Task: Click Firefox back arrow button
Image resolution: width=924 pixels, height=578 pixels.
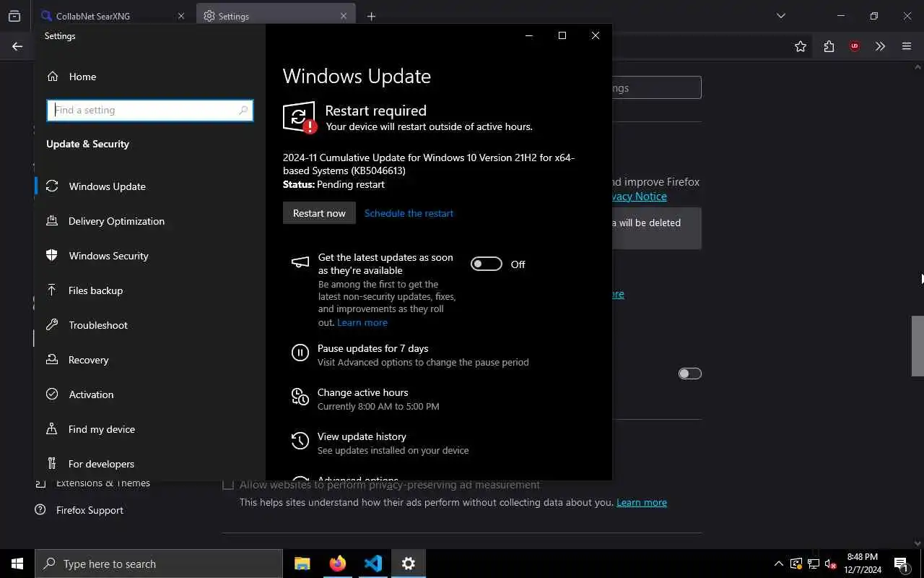Action: [17, 46]
